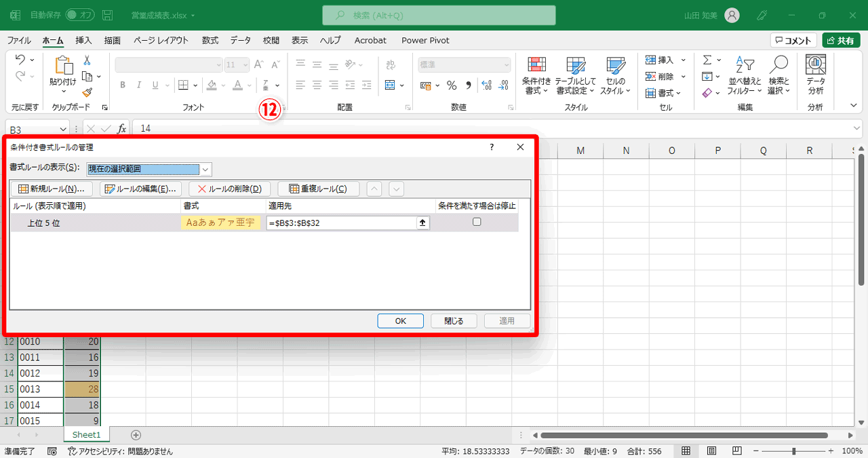The height and width of the screenshot is (458, 868).
Task: Click the Cut scissors icon
Action: pyautogui.click(x=87, y=60)
